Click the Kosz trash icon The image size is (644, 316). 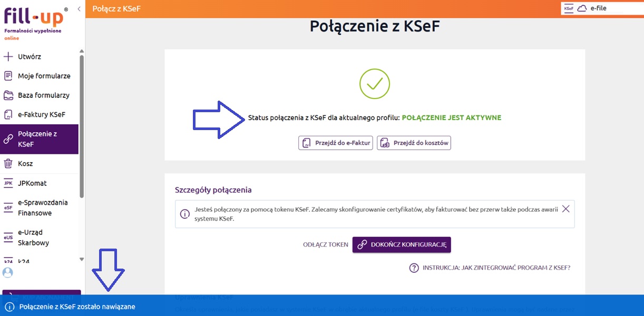(x=8, y=164)
